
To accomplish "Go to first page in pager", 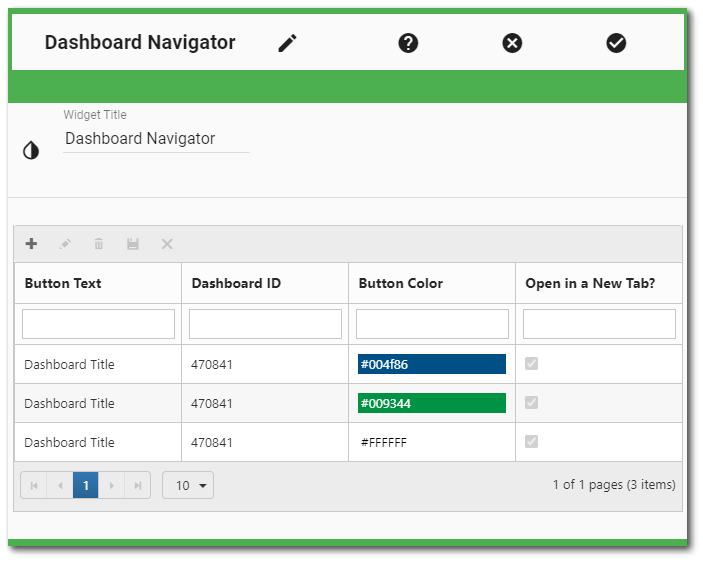I will pos(34,485).
